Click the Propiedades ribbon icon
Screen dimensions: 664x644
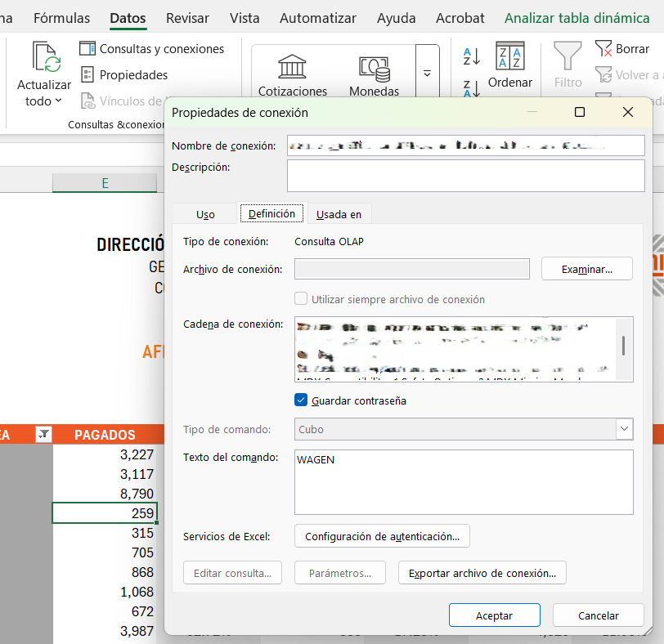pyautogui.click(x=87, y=75)
